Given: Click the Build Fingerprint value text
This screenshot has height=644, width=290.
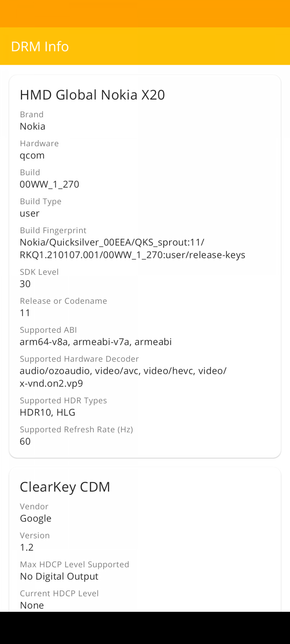Looking at the screenshot, I should click(x=132, y=249).
